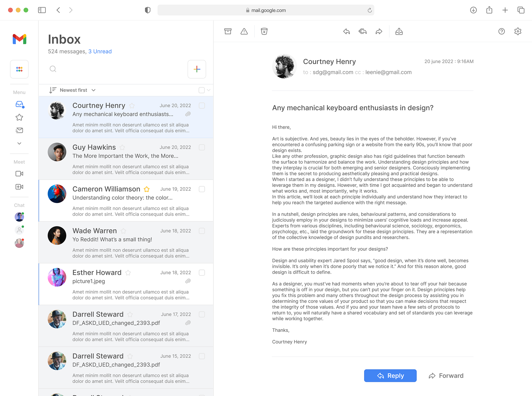Delete the email with trash icon
This screenshot has height=396, width=532.
pos(264,31)
